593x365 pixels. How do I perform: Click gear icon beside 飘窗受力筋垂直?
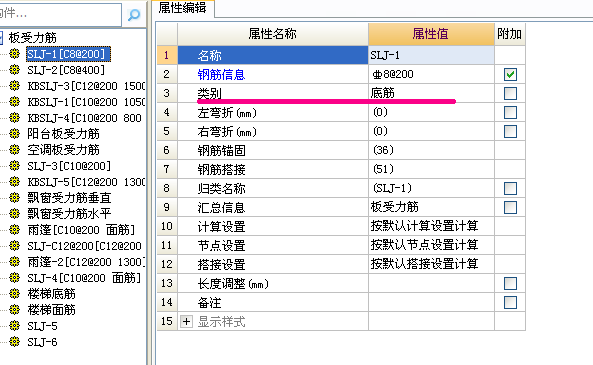pos(14,197)
